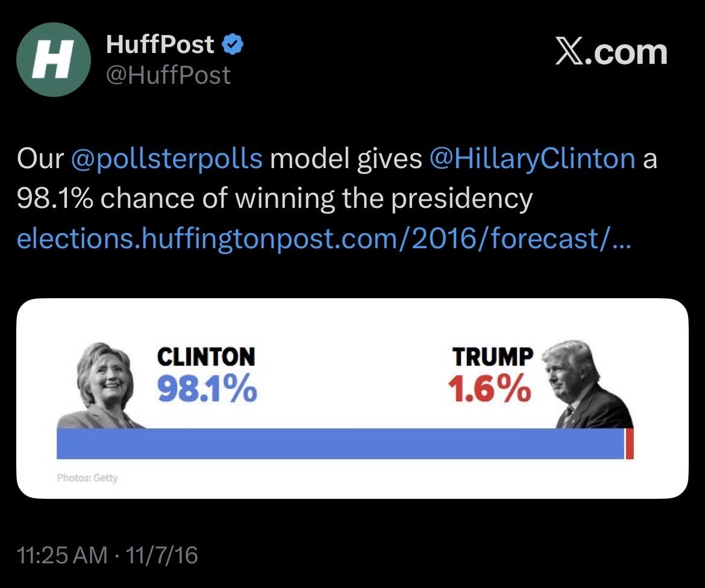
Task: Click the blue verified badge
Action: pyautogui.click(x=233, y=45)
